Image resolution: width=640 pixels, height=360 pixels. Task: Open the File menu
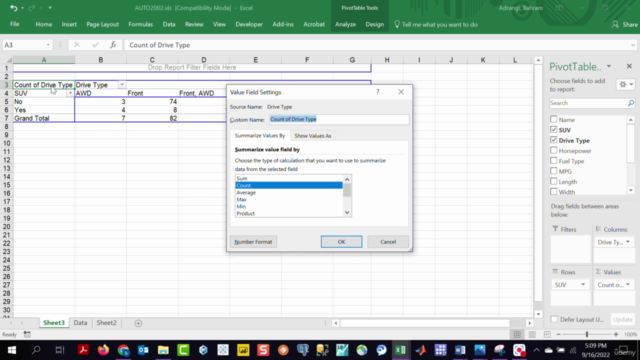[15, 24]
